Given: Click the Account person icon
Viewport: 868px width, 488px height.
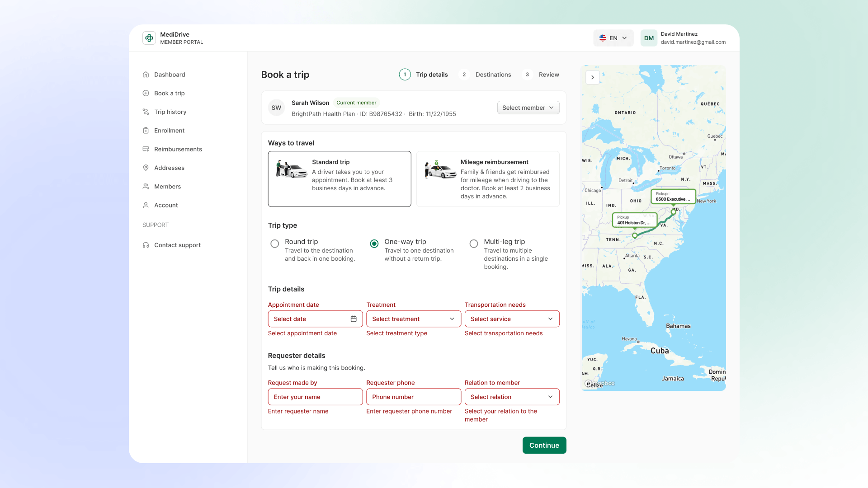Looking at the screenshot, I should click(x=146, y=205).
